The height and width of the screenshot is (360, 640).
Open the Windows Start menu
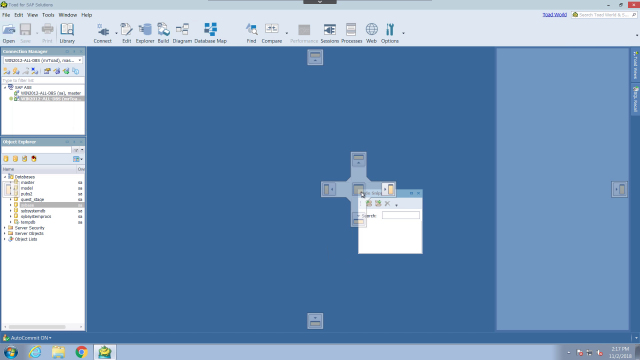click(x=11, y=352)
